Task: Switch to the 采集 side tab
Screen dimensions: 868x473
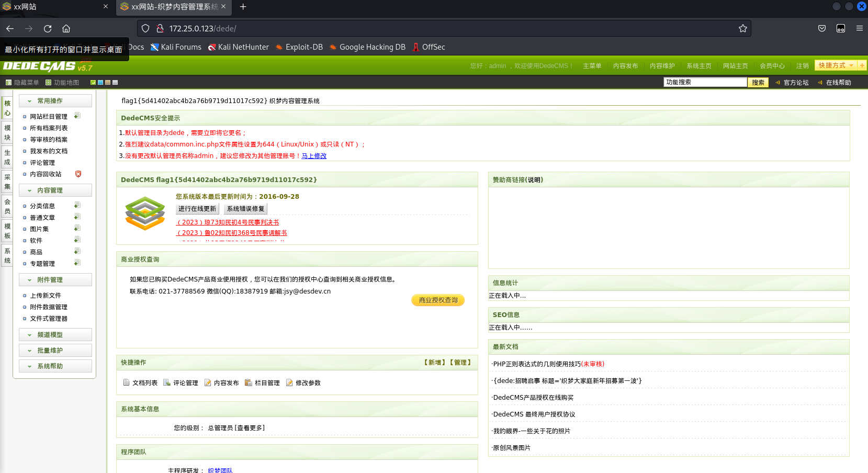Action: pyautogui.click(x=7, y=182)
